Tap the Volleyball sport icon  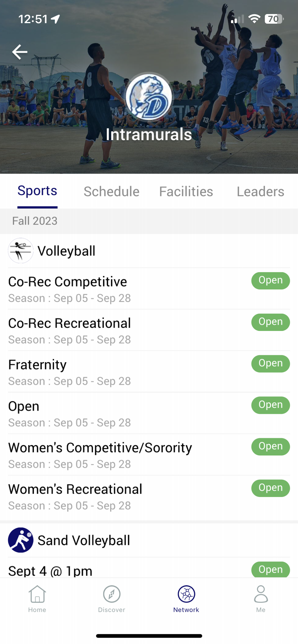click(x=21, y=251)
